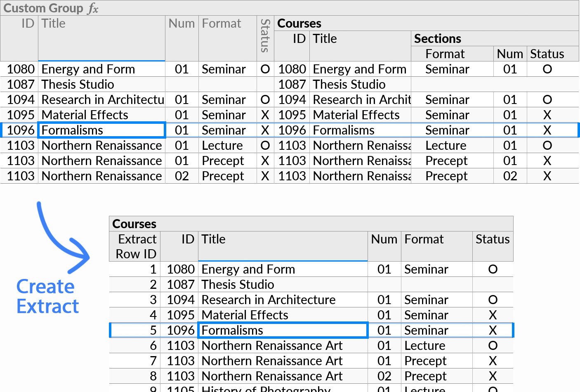Image resolution: width=580 pixels, height=392 pixels.
Task: Select the Energy and Form cell in extract
Action: point(248,269)
